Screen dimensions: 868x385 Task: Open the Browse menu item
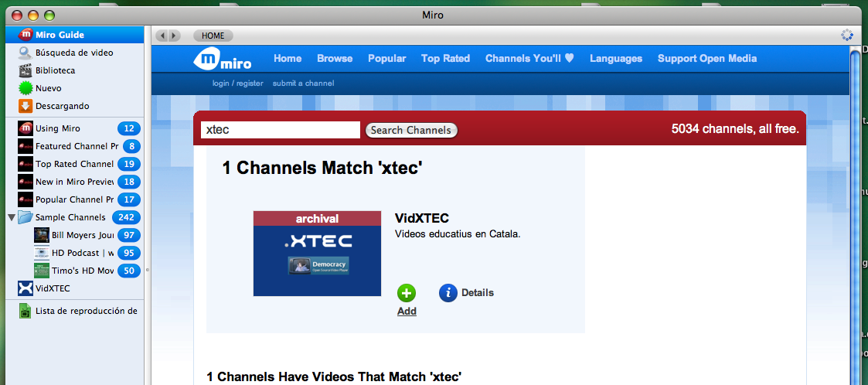(335, 58)
